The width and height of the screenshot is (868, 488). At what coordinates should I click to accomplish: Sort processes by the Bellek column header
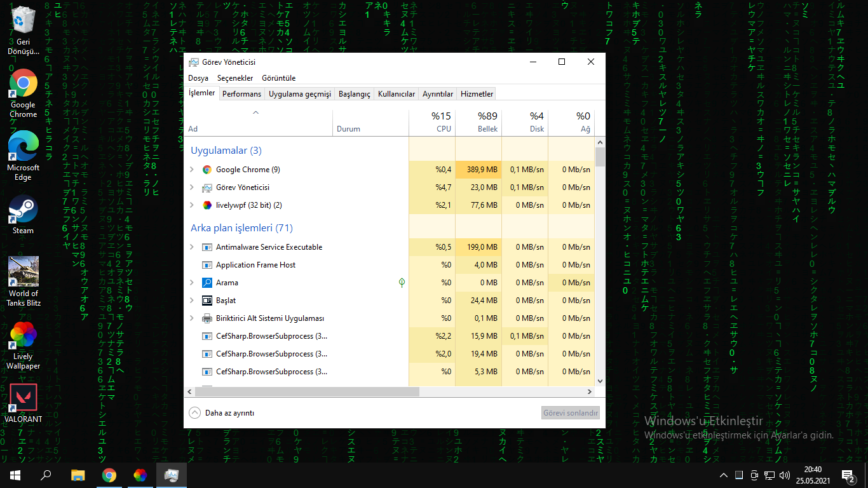click(x=478, y=123)
